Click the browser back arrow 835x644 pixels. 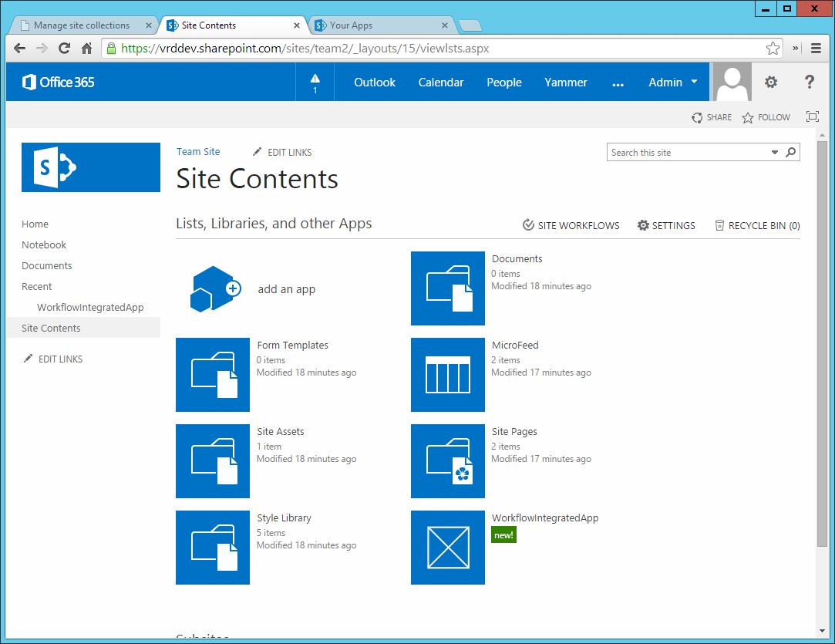coord(20,49)
